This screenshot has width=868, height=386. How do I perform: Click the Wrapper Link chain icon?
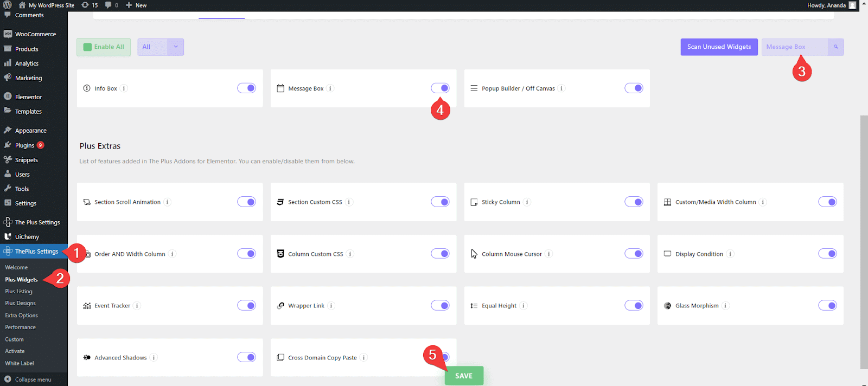click(x=280, y=306)
